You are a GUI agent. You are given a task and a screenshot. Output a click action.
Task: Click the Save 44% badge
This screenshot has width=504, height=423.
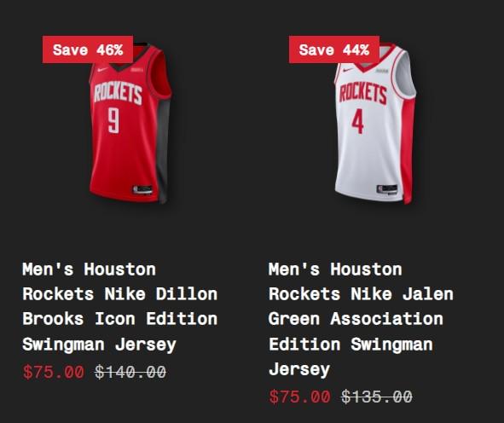[x=334, y=49]
